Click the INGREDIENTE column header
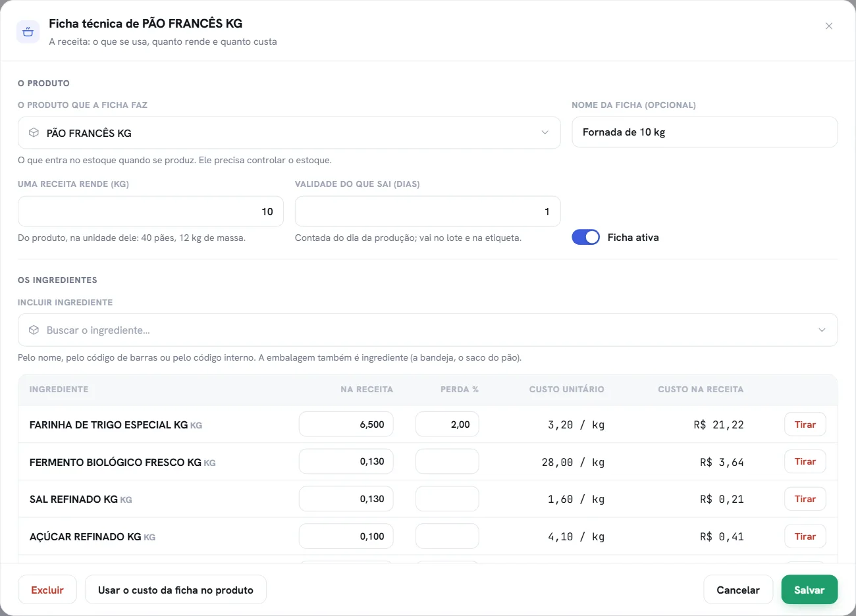 click(59, 390)
